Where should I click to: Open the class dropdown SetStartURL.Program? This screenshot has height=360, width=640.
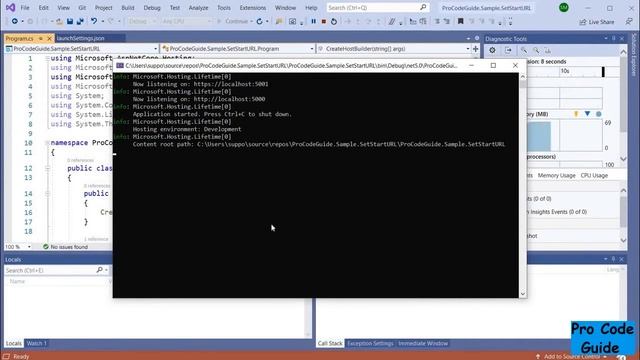[x=238, y=49]
